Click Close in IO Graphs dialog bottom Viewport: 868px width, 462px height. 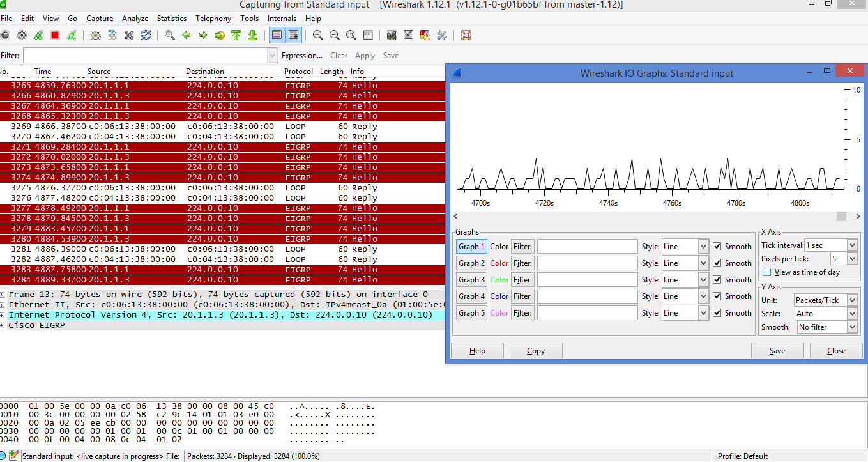coord(836,351)
